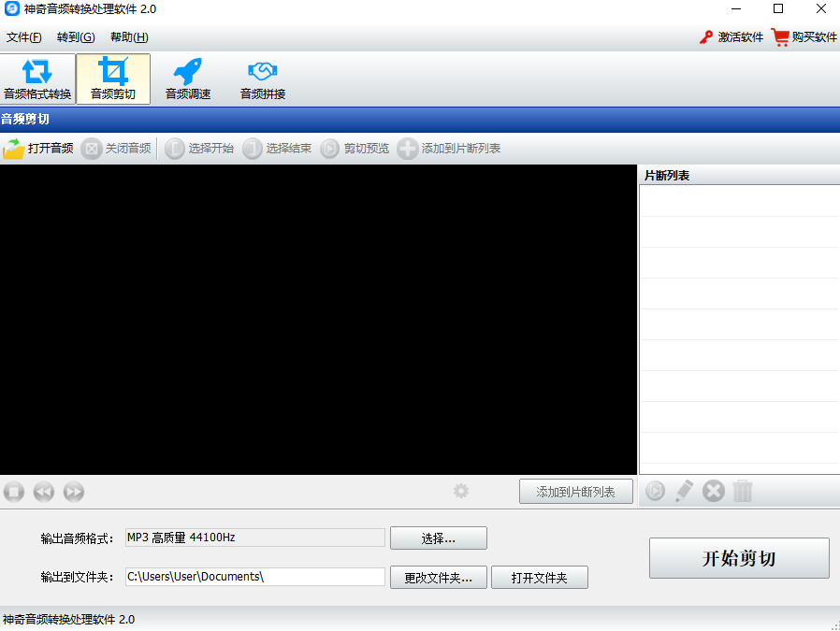
Task: Open the 文件(F) menu
Action: [x=24, y=37]
